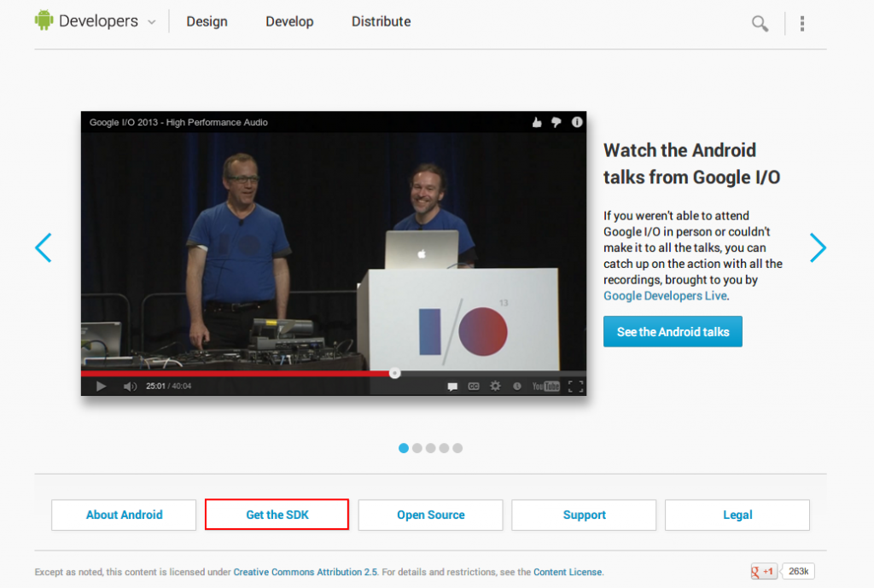Screen dimensions: 874x588
Task: Enter fullscreen mode in video player
Action: pos(575,387)
